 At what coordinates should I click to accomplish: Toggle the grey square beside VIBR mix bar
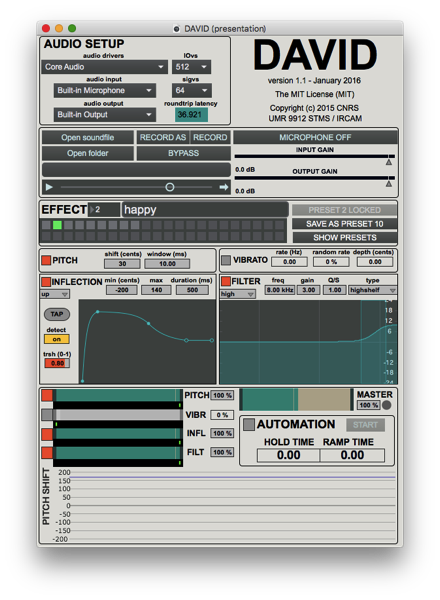[47, 415]
